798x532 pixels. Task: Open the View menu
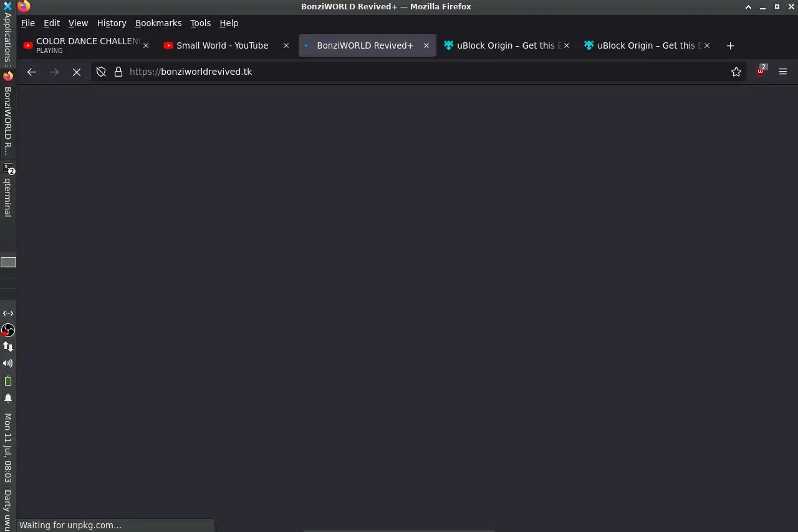(x=78, y=23)
